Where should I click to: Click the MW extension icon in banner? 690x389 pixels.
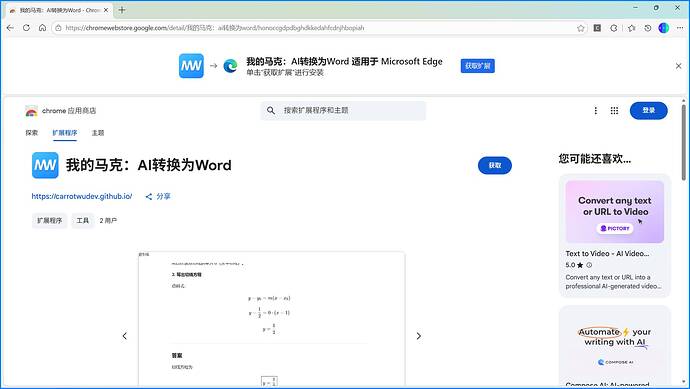point(191,66)
